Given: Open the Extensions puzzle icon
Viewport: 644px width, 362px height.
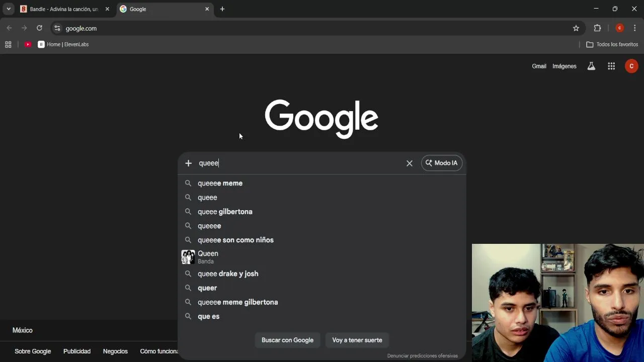Looking at the screenshot, I should click(597, 28).
